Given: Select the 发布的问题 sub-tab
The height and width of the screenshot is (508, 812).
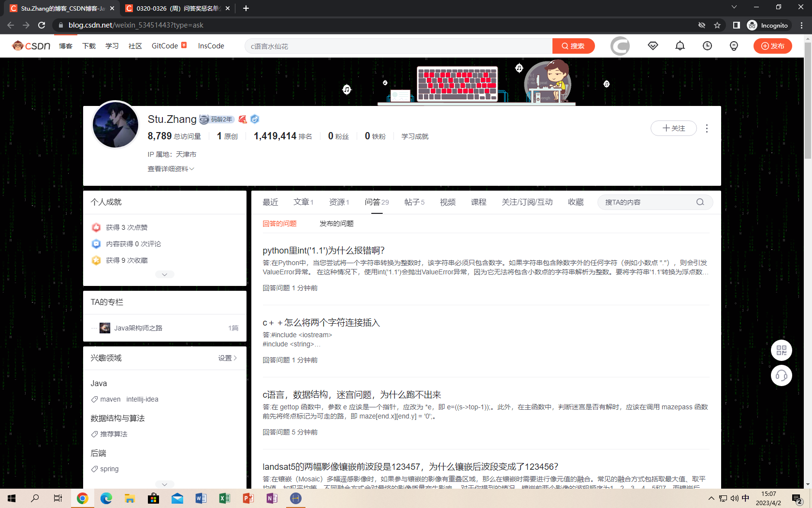Looking at the screenshot, I should click(336, 224).
